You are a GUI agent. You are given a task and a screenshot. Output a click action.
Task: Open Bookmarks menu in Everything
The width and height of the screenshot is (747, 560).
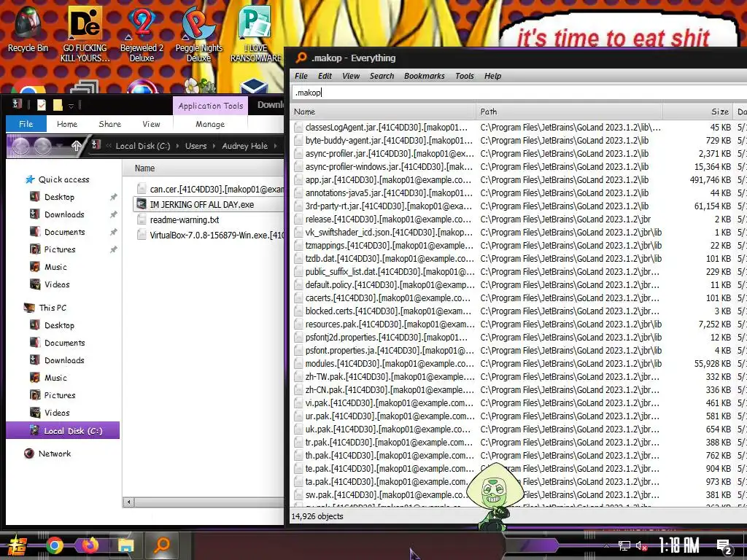point(424,76)
